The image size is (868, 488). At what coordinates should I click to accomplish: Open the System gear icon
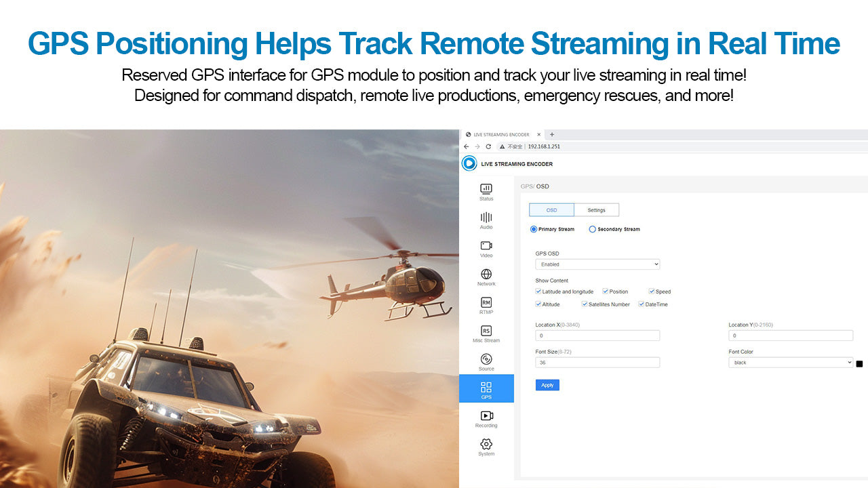pos(486,445)
